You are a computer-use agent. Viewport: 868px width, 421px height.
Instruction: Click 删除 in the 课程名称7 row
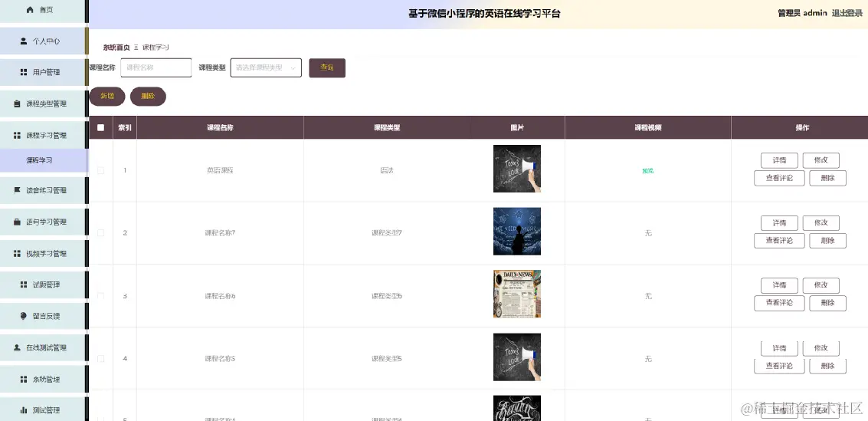pyautogui.click(x=827, y=241)
